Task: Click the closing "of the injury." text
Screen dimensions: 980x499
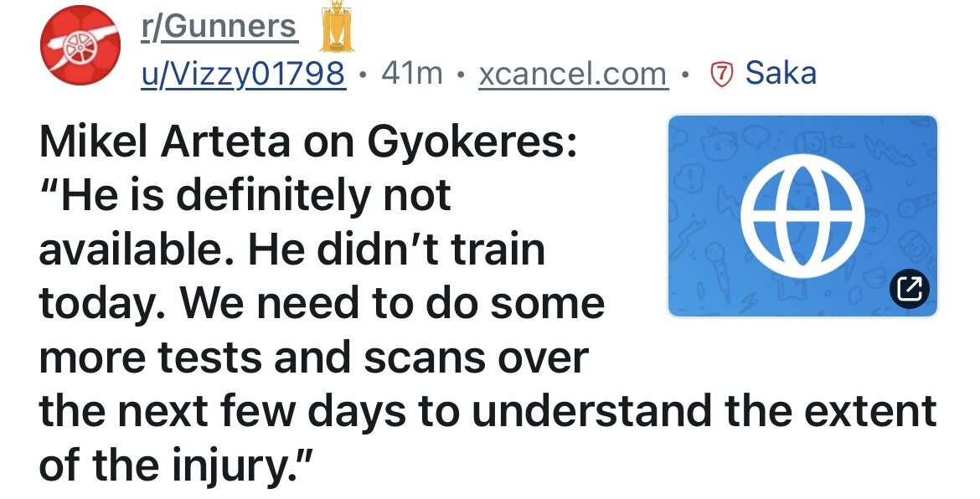Action: [175, 465]
